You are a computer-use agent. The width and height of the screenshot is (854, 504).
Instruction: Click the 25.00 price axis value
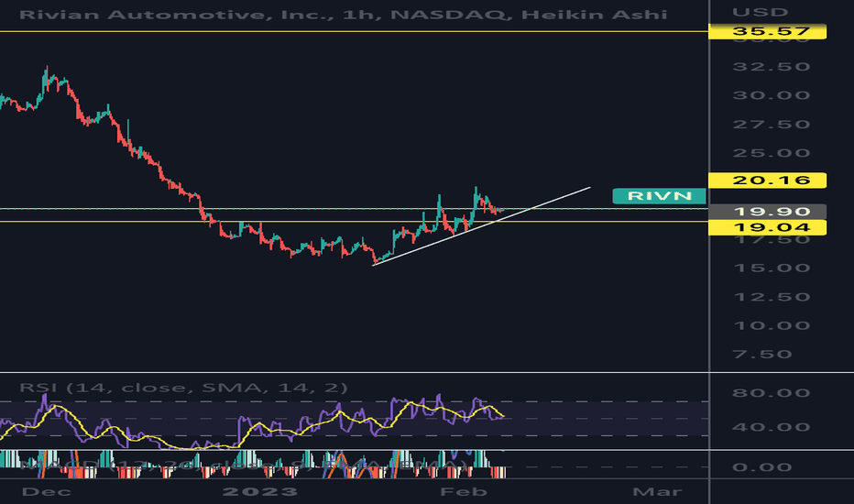[772, 153]
